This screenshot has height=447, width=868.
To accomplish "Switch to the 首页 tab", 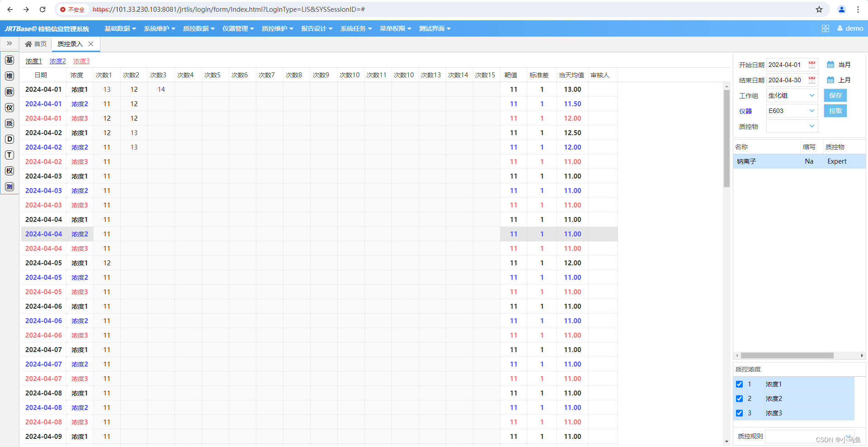I will click(36, 44).
